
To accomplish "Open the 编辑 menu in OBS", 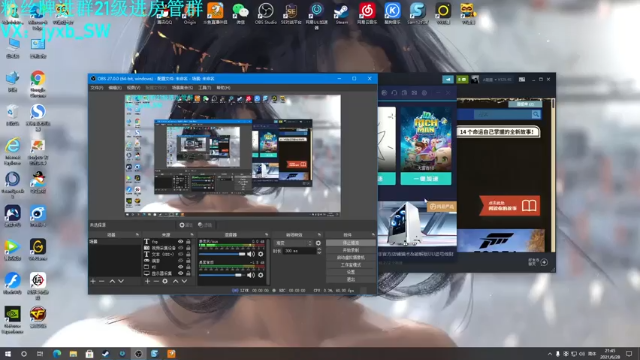I will pyautogui.click(x=115, y=88).
